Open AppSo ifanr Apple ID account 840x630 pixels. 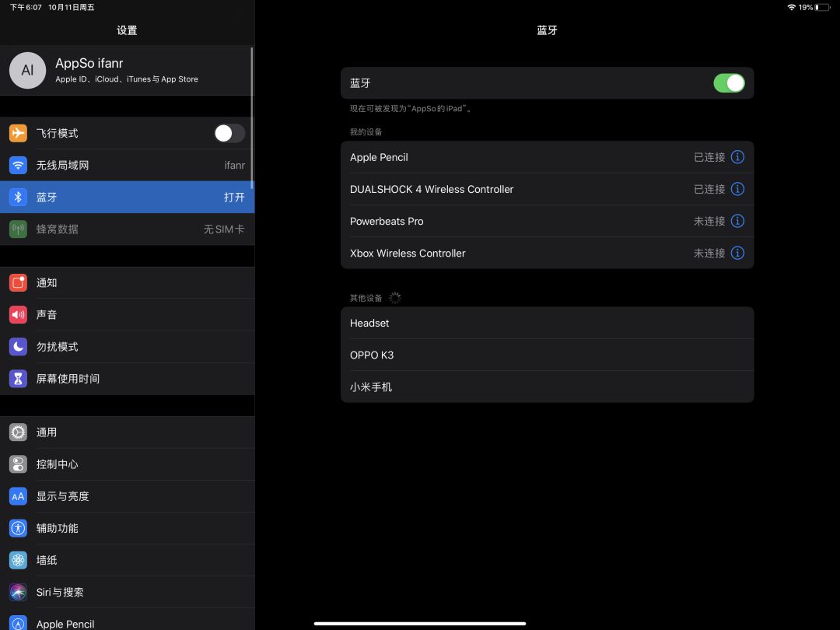[127, 70]
